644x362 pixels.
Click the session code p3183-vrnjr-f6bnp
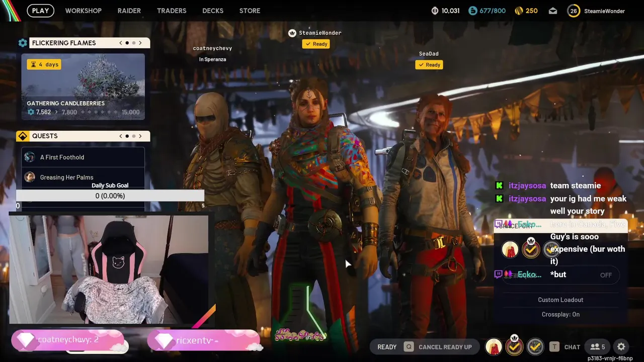click(610, 358)
